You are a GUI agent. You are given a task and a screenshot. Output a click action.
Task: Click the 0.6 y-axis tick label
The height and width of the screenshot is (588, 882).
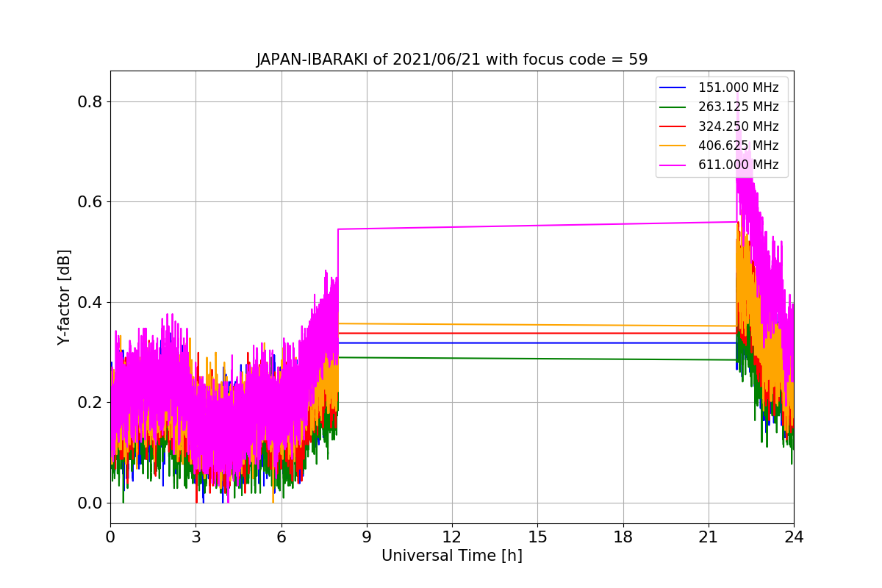[90, 202]
